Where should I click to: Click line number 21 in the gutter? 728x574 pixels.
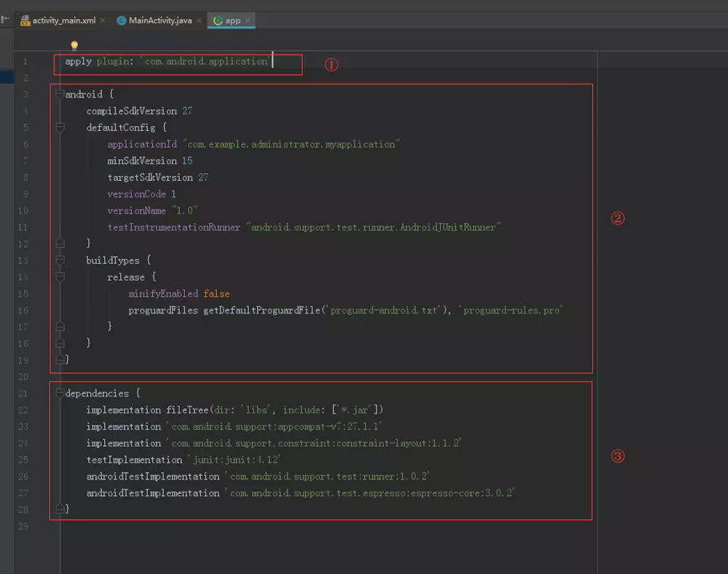23,394
